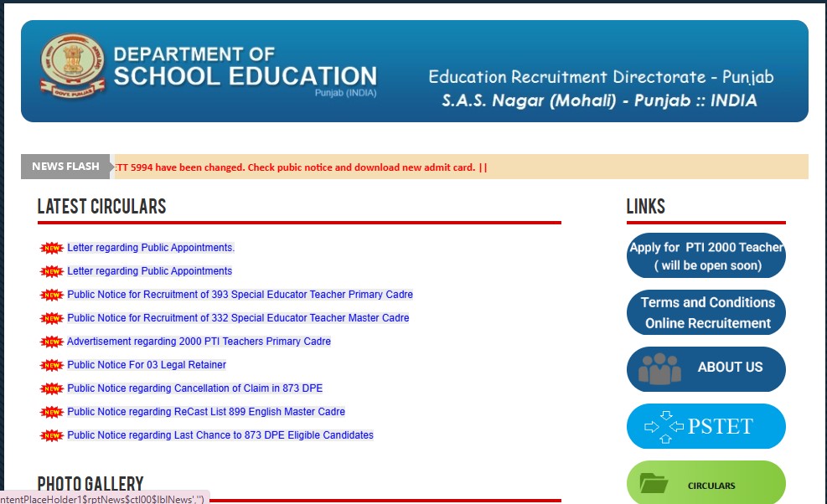Click the LATEST CIRCULARS heading
The width and height of the screenshot is (827, 504).
101,207
